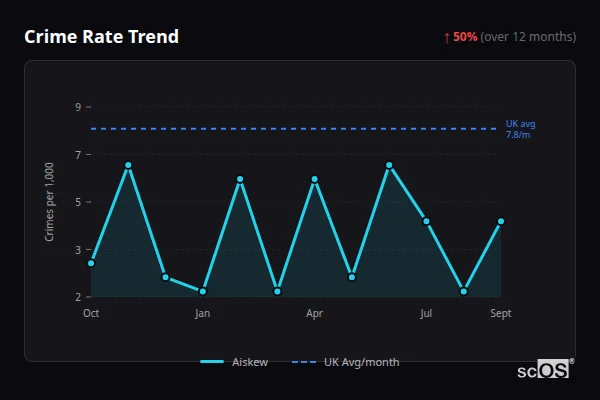Click the 'Sept' x-axis label
Screen dimensions: 600x400
click(501, 313)
